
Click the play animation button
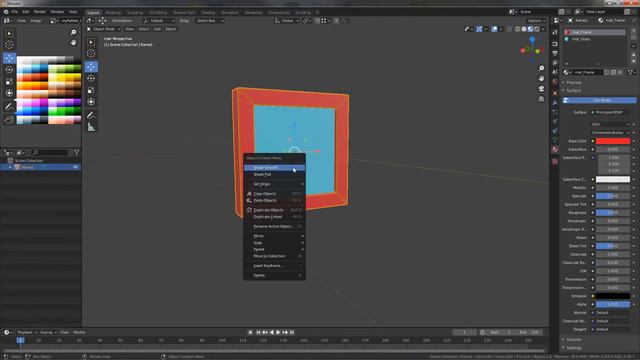[x=278, y=332]
